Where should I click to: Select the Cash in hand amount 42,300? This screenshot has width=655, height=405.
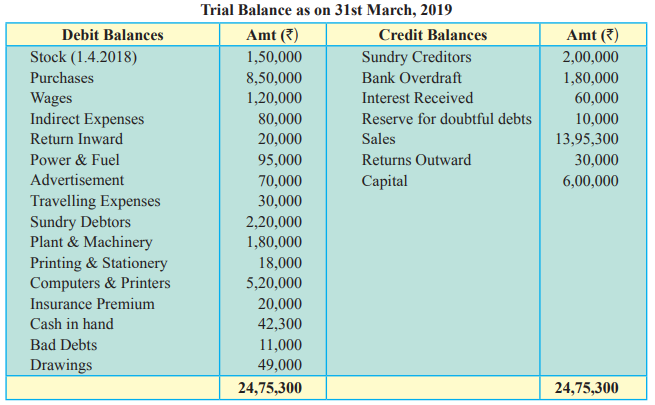tap(280, 324)
